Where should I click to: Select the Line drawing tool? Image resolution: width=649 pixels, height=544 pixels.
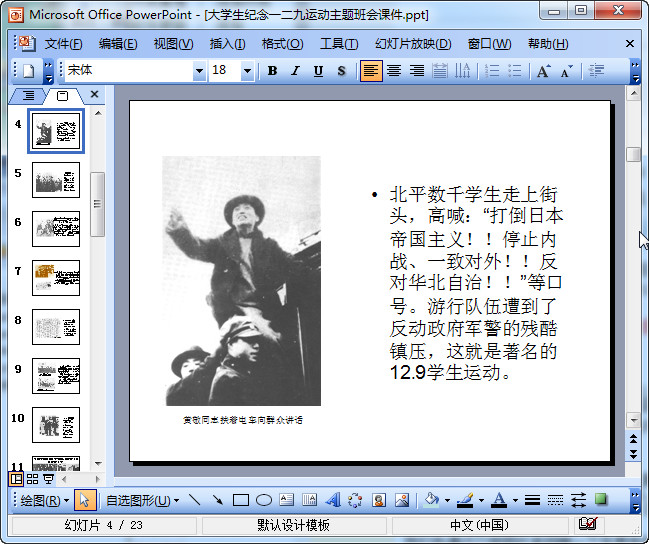194,500
